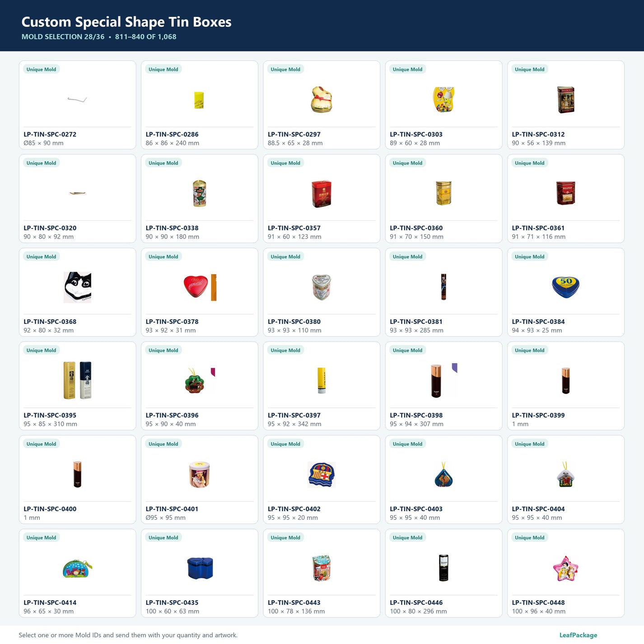Screen dimensions: 644x644
Task: Select the blue butterfly-shaped tin LP-TIN-SPC-0435
Action: (x=200, y=568)
